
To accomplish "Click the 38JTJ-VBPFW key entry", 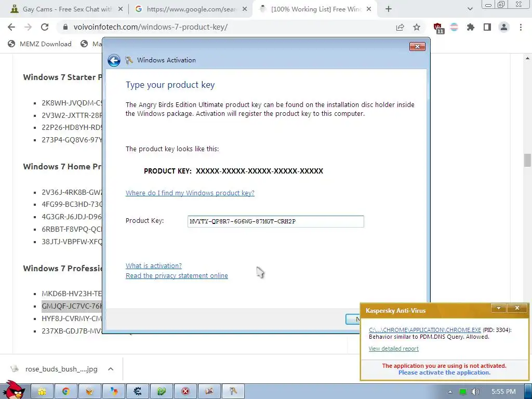I will point(72,242).
